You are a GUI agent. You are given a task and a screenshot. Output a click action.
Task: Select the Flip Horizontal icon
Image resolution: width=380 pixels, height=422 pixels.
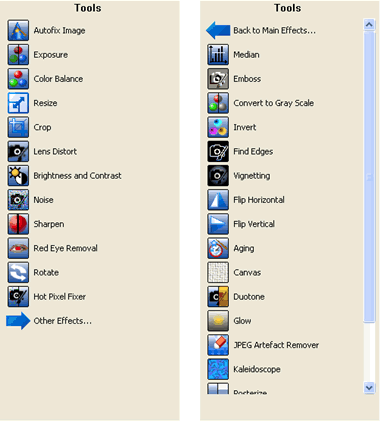point(218,200)
